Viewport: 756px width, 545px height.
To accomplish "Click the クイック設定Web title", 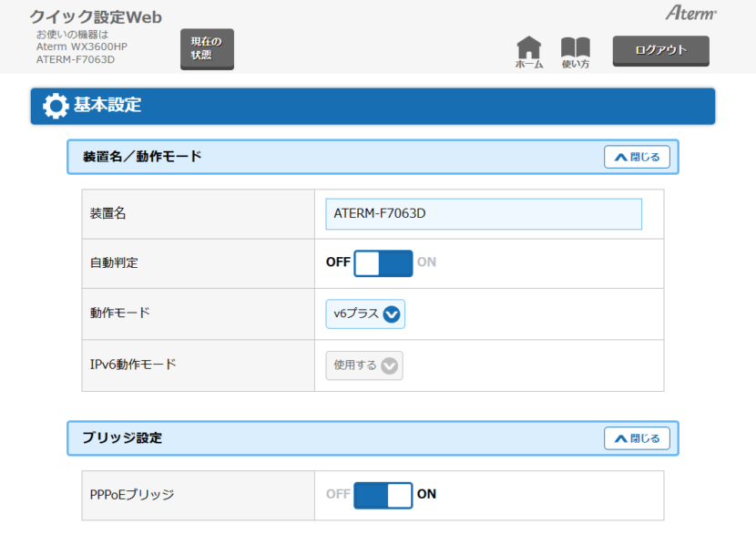I will 96,17.
